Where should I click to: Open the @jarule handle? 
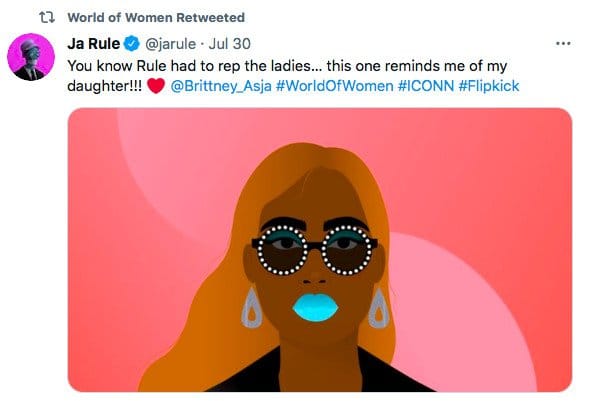[171, 44]
